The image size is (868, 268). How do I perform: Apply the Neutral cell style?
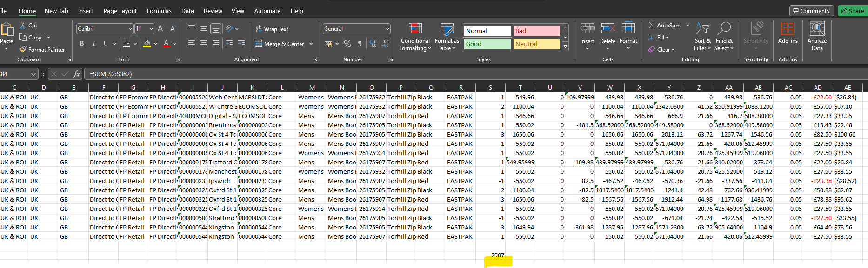point(537,44)
